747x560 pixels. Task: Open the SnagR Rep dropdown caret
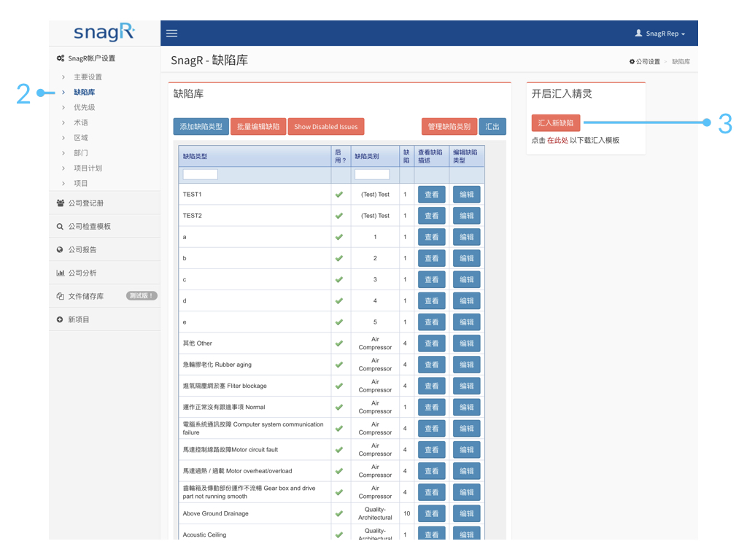click(683, 34)
